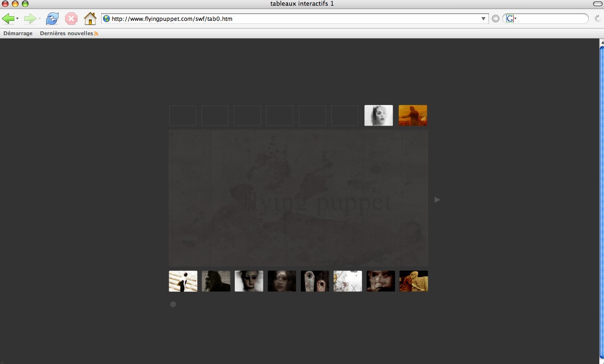Select the third empty slot in the top row
Viewport: 604px width, 364px height.
[x=247, y=115]
